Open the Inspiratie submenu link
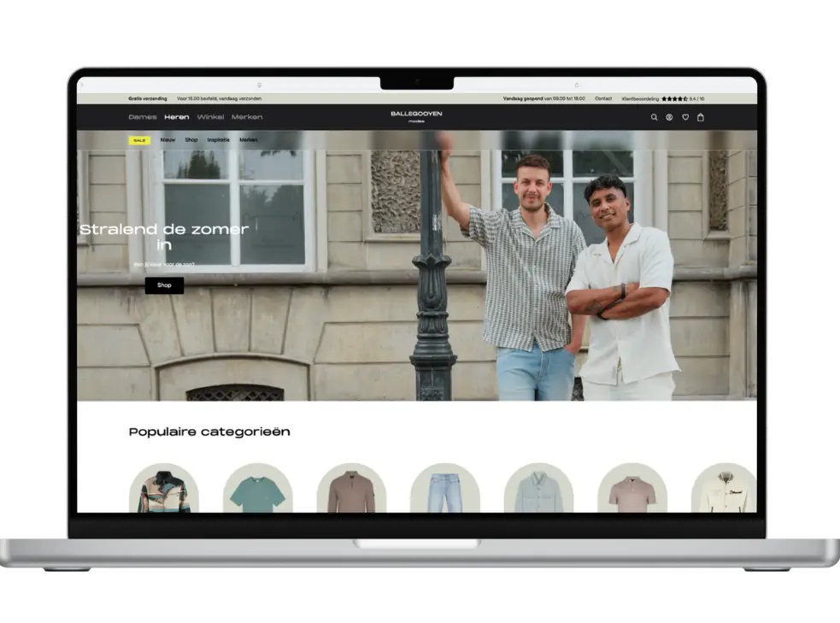 point(218,140)
